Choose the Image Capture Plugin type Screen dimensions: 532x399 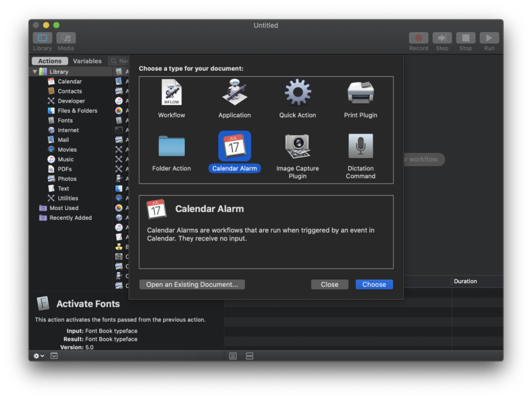[298, 156]
